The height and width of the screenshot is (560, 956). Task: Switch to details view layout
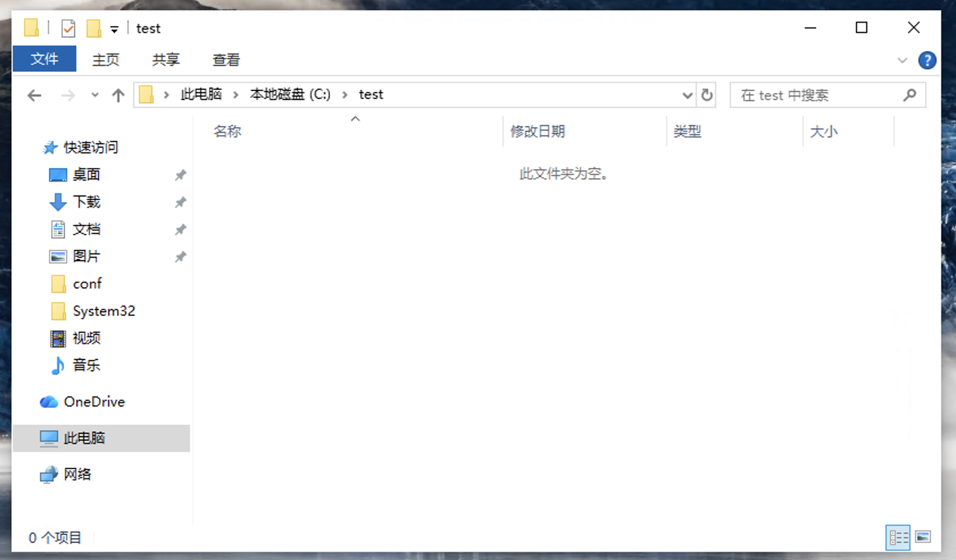point(898,537)
